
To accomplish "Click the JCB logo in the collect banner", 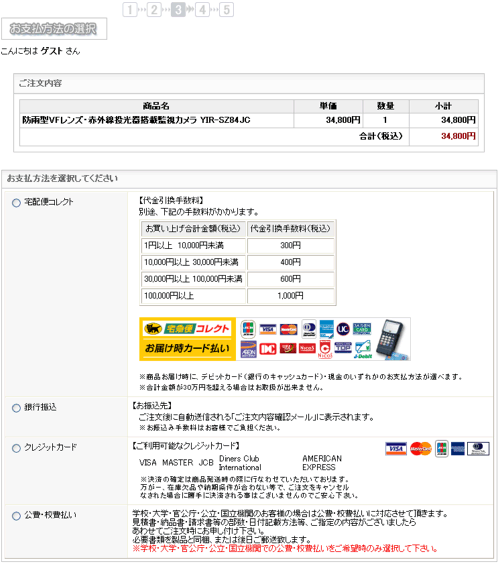I will pos(248,328).
